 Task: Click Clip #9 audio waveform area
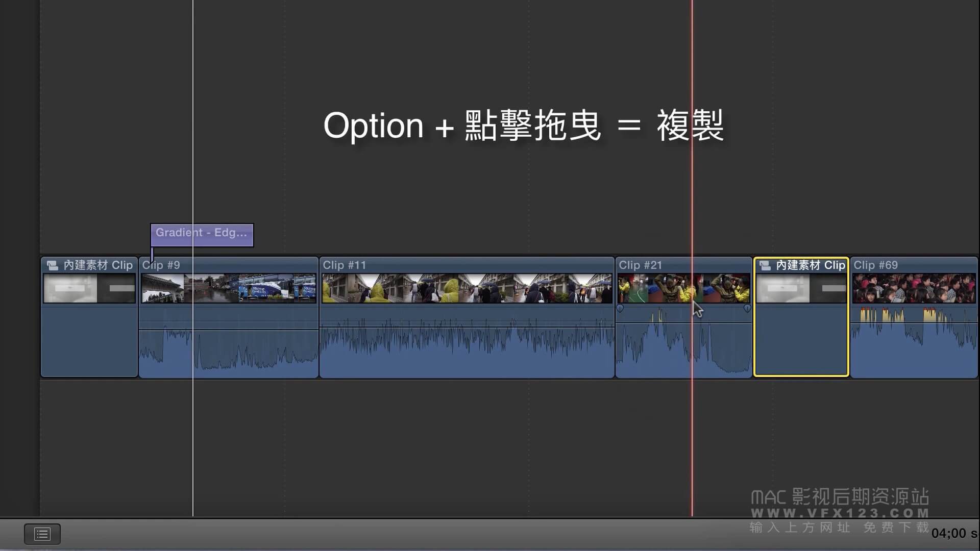(x=229, y=342)
